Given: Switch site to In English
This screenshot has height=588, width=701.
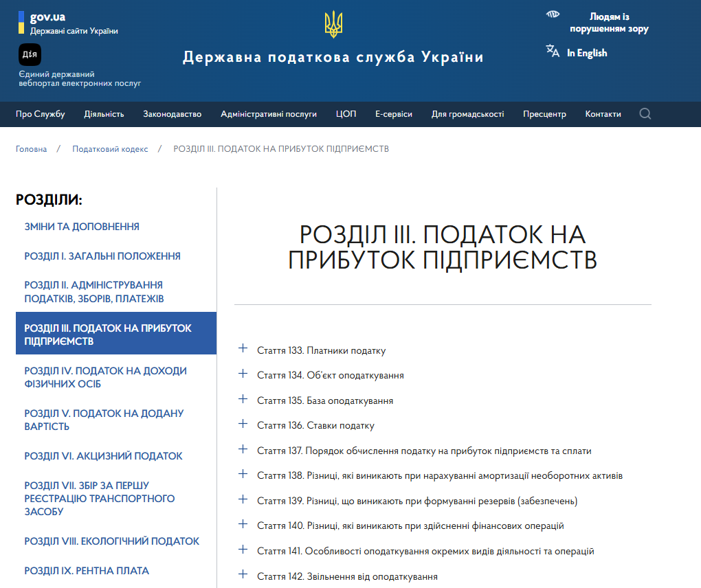Looking at the screenshot, I should [587, 53].
